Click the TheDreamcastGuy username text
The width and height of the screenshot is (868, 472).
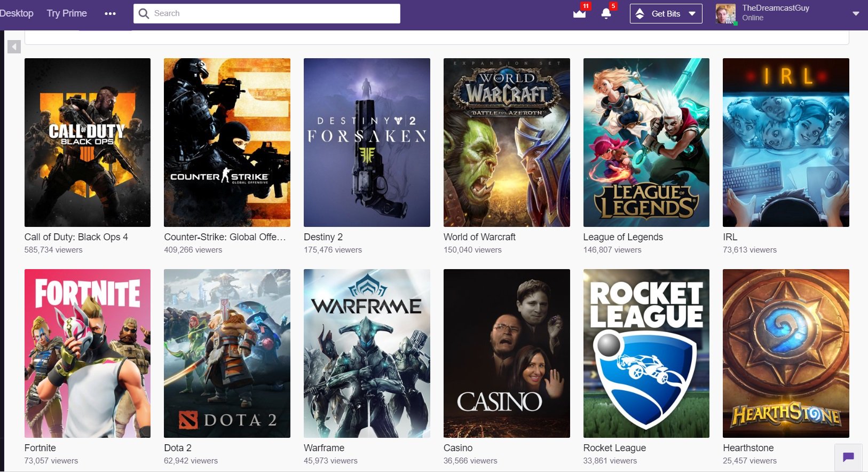776,8
